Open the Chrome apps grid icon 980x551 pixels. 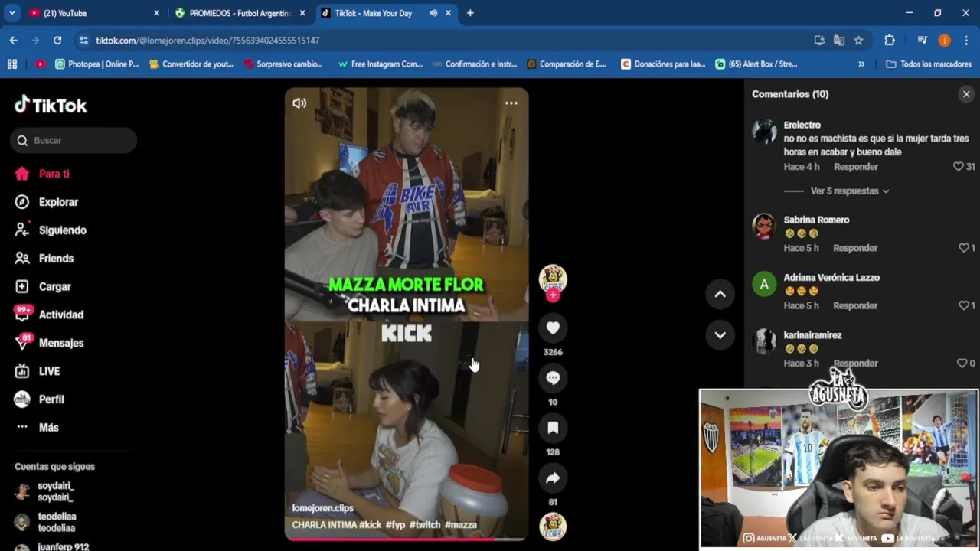coord(12,64)
